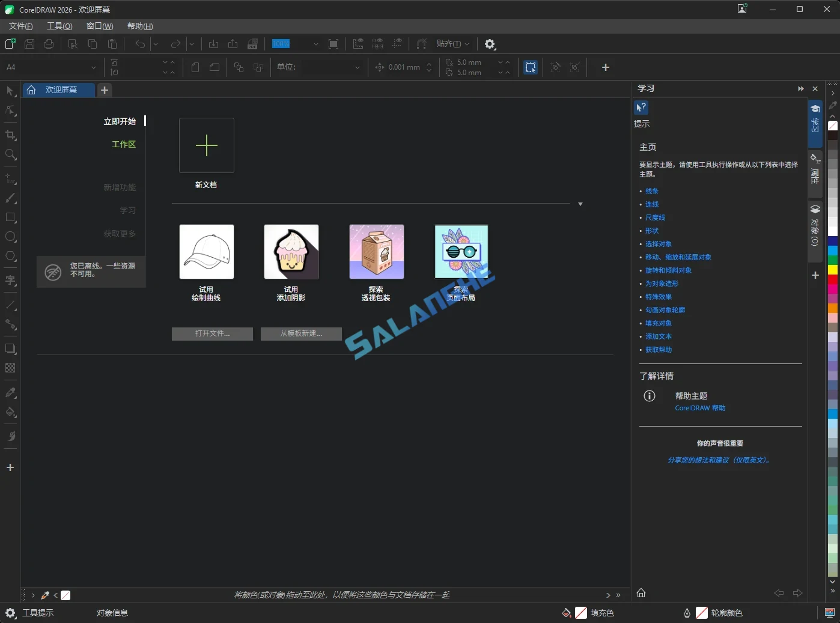Open the 试用 绘制曲线 cap thumbnail
Screen dimensions: 840x623
(x=206, y=252)
